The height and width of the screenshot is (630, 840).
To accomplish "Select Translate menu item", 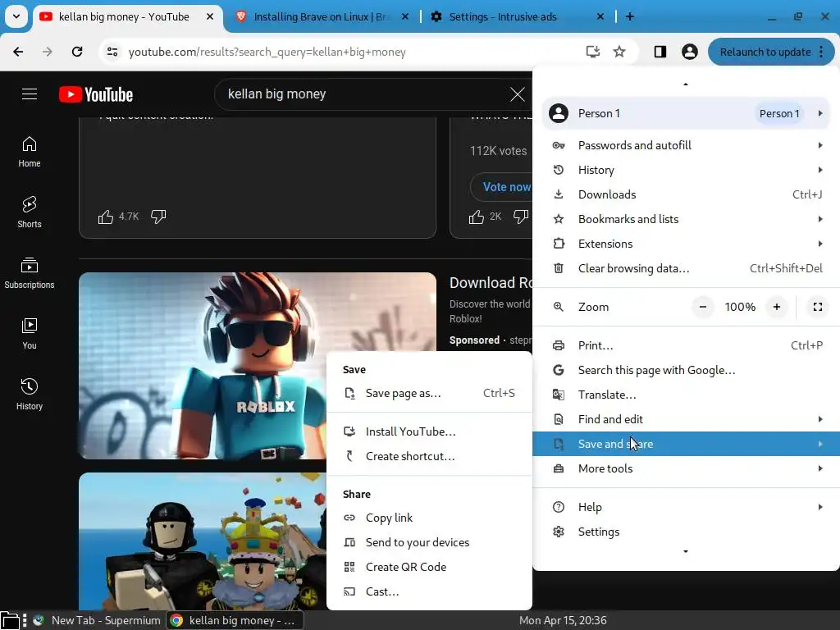I will click(x=686, y=395).
